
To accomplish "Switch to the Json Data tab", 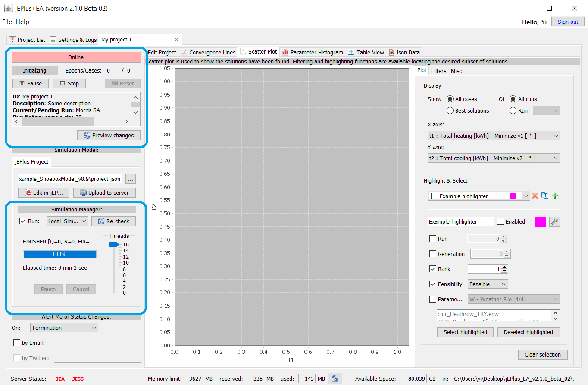I will click(404, 52).
